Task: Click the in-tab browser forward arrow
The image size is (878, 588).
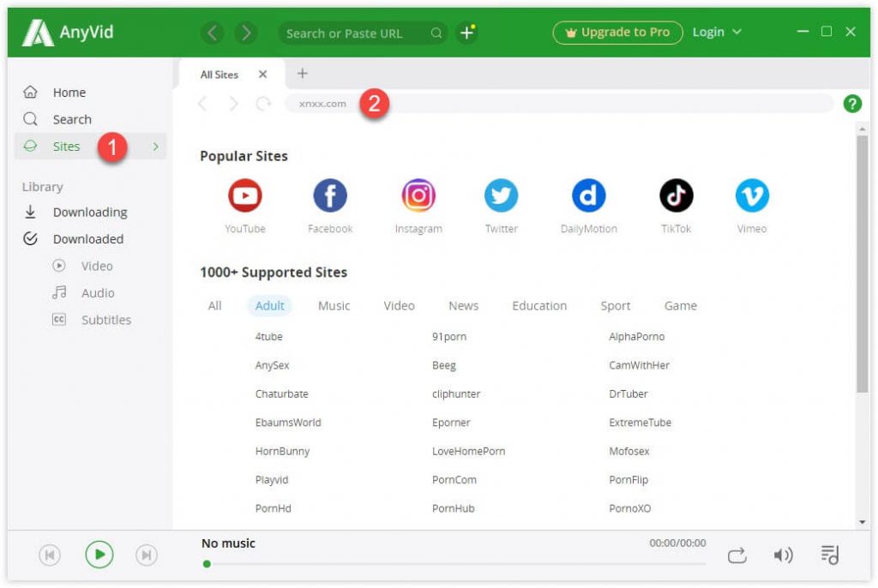Action: 233,104
